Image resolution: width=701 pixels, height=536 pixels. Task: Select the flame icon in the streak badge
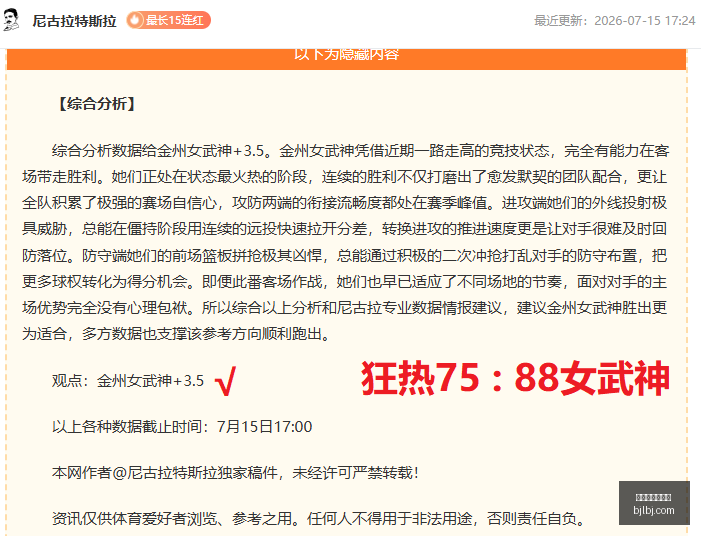pyautogui.click(x=135, y=20)
